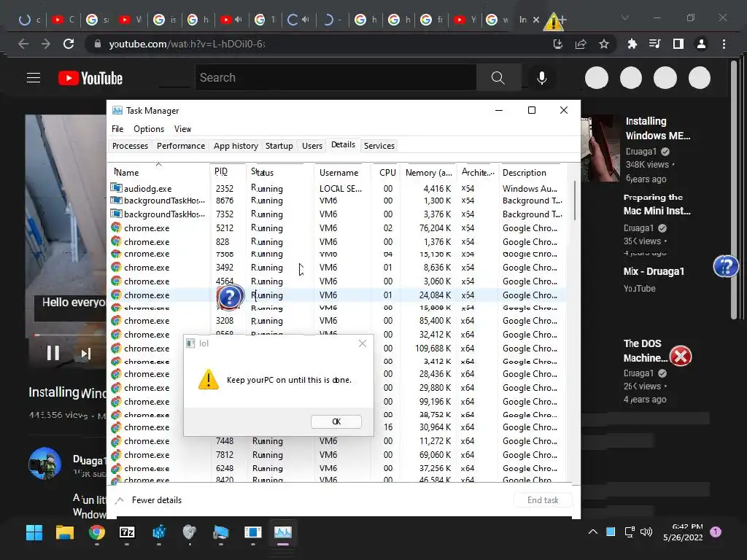Viewport: 747px width, 560px height.
Task: Sort by Description column header
Action: pos(532,172)
